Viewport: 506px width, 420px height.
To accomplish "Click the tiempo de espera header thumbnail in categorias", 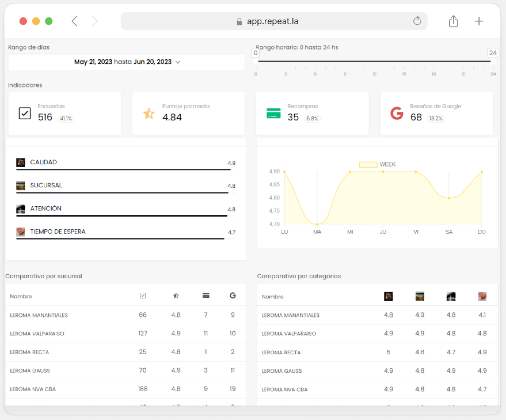I will click(x=482, y=296).
